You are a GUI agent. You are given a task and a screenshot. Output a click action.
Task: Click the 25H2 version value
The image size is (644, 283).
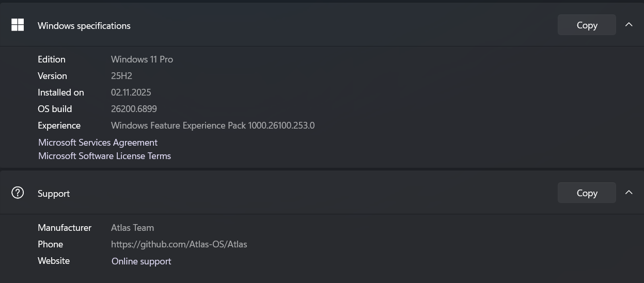(121, 76)
